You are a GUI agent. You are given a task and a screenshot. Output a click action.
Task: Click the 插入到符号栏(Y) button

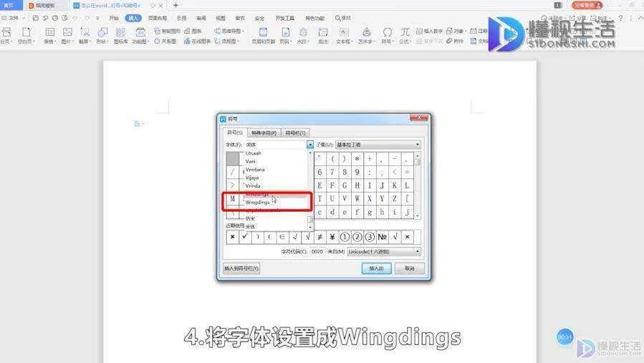pyautogui.click(x=241, y=268)
